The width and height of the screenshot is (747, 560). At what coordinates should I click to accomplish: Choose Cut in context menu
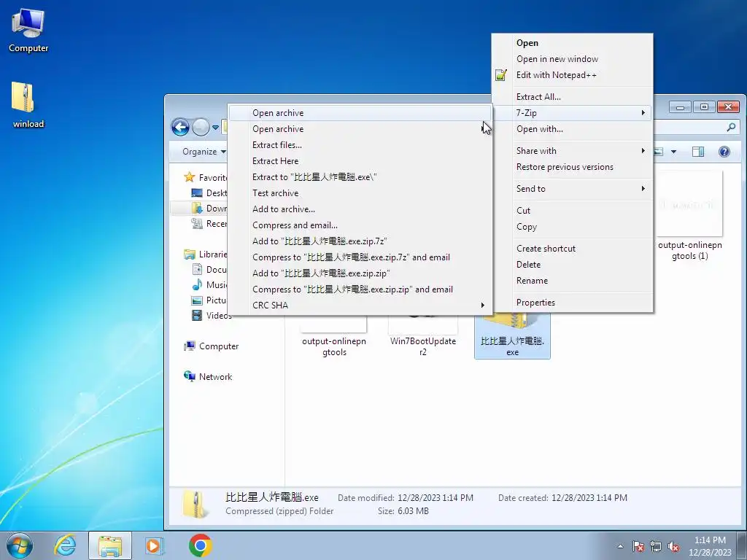click(x=572, y=211)
